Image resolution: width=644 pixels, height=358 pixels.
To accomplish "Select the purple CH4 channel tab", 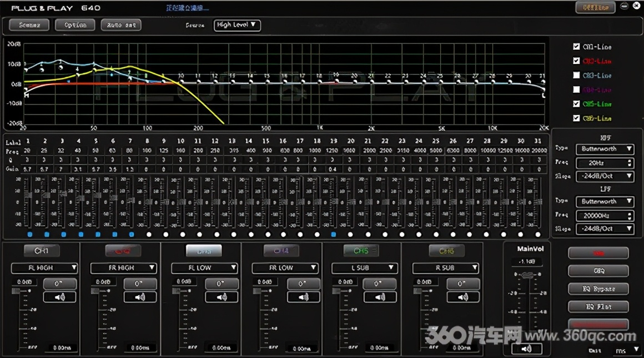I will pos(281,250).
